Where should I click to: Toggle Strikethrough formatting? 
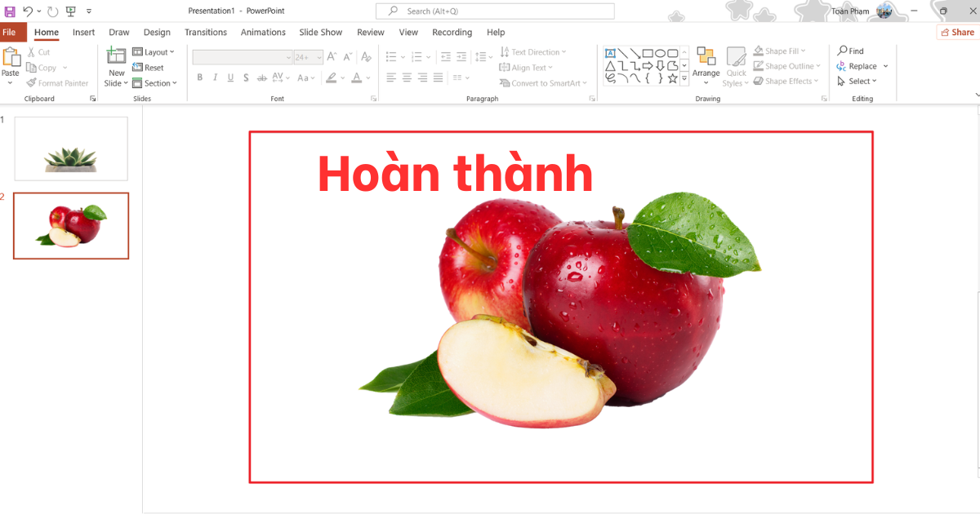(x=261, y=78)
